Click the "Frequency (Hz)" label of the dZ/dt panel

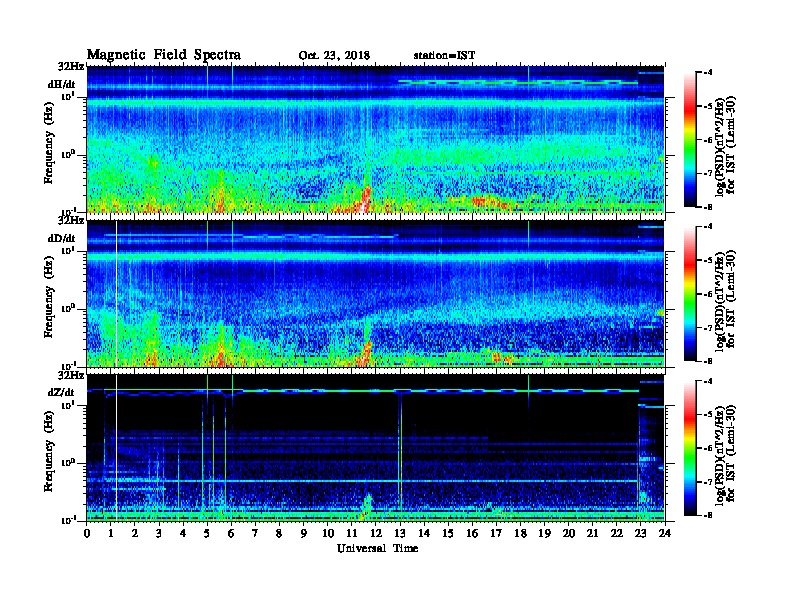pos(48,451)
